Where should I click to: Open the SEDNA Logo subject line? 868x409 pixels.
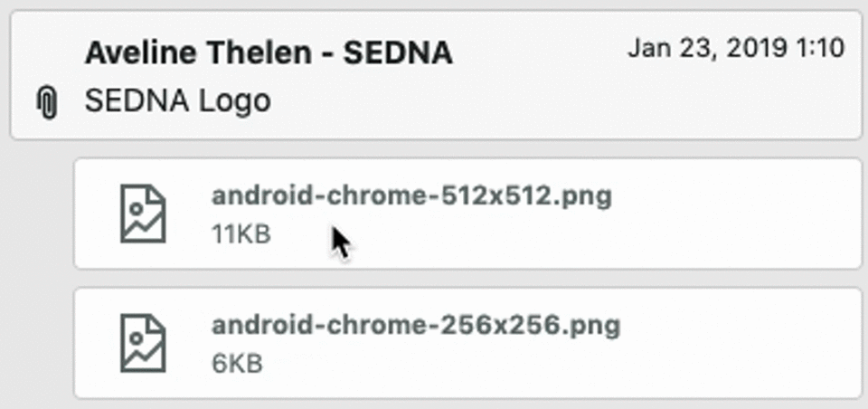click(x=178, y=101)
